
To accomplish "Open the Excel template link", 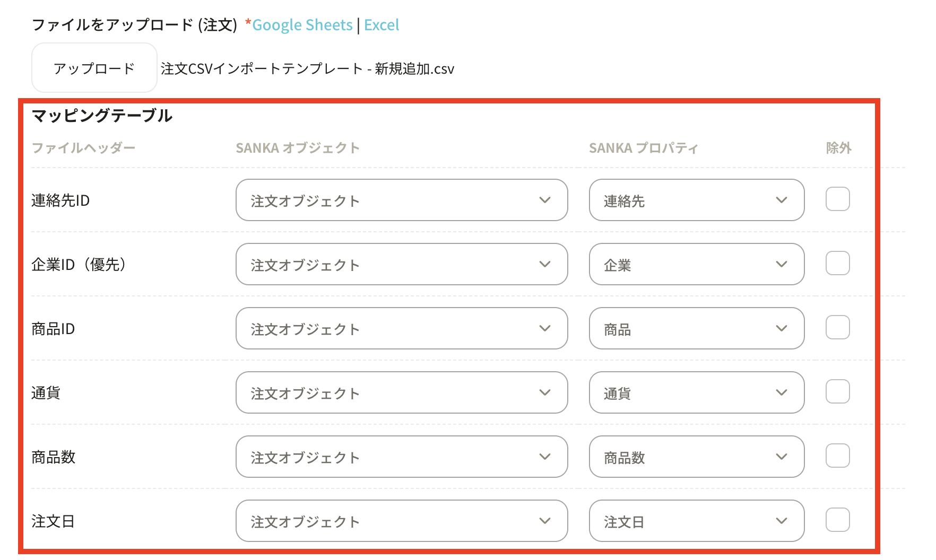I will click(382, 25).
